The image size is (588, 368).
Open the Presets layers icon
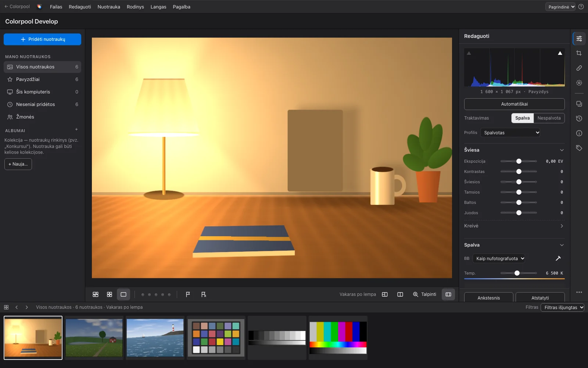click(579, 104)
